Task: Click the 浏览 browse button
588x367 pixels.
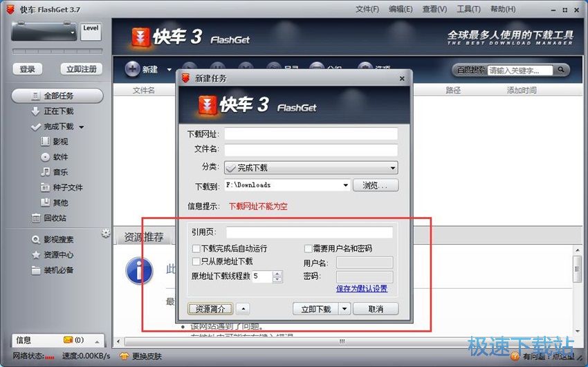Action: (x=376, y=185)
